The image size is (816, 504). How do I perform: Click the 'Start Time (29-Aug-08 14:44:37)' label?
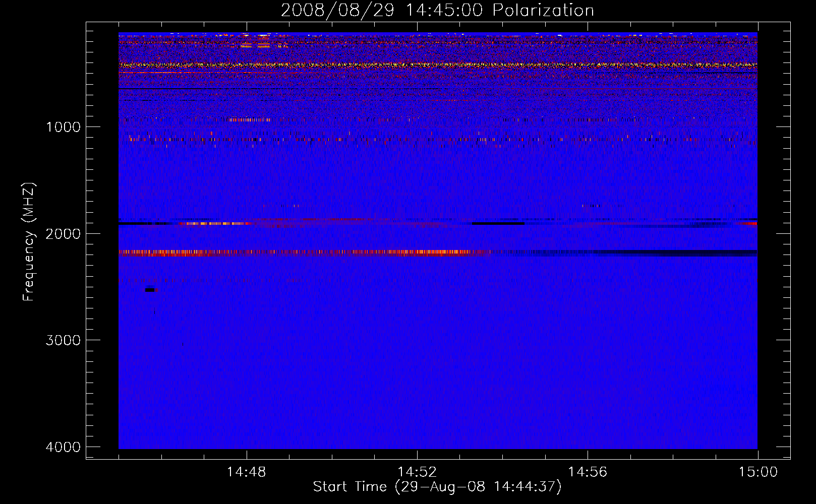click(437, 487)
